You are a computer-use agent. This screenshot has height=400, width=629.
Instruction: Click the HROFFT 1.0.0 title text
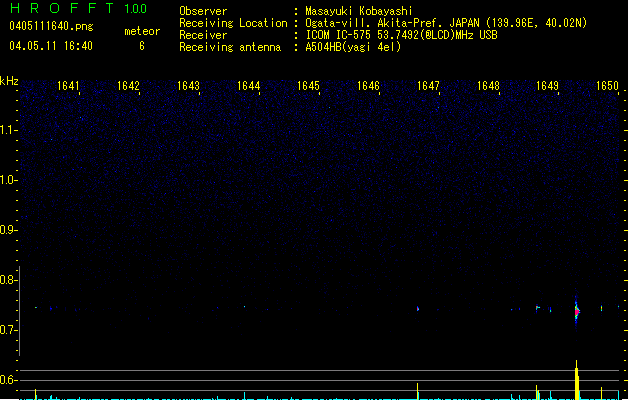pyautogui.click(x=79, y=8)
